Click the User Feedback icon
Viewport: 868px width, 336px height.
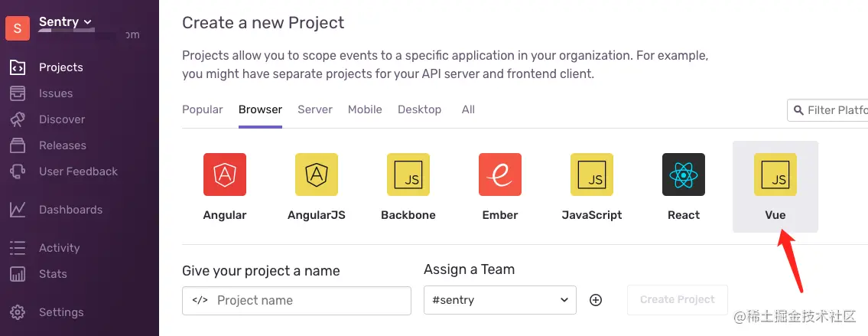18,171
